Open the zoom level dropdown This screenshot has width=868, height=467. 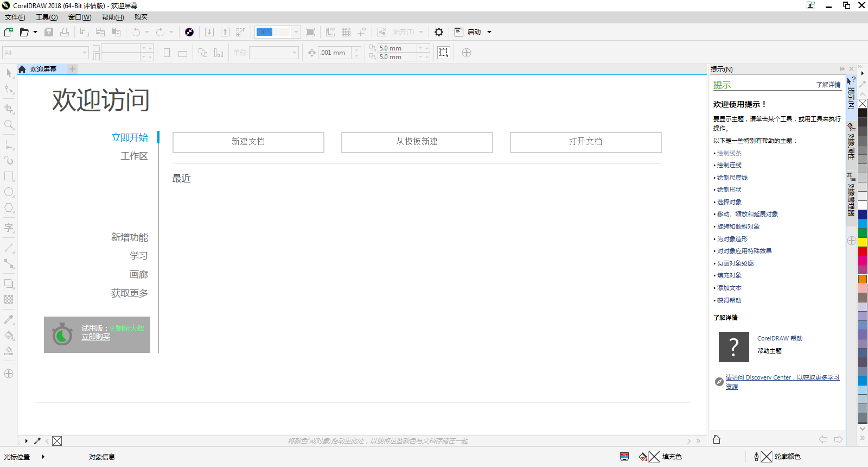(x=296, y=32)
